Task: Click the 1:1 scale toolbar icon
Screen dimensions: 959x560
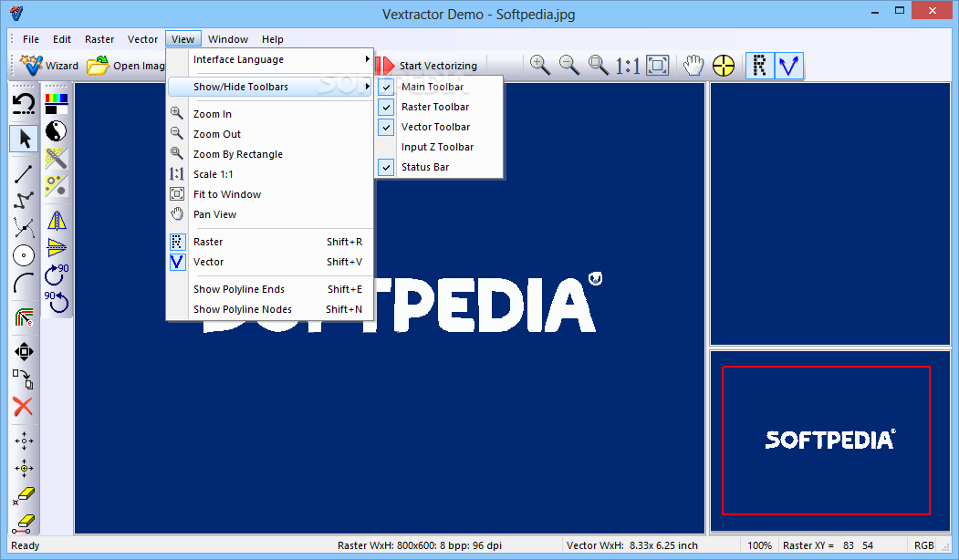Action: [x=628, y=66]
